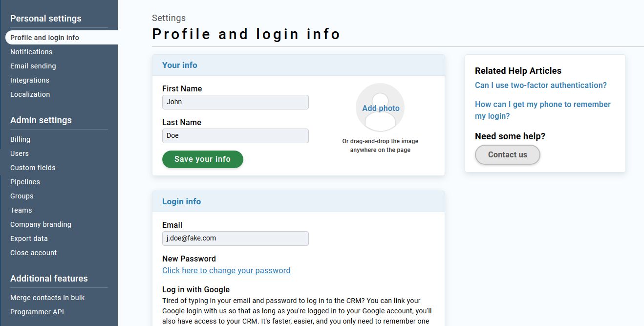644x326 pixels.
Task: Focus the Email input field
Action: [x=235, y=239]
